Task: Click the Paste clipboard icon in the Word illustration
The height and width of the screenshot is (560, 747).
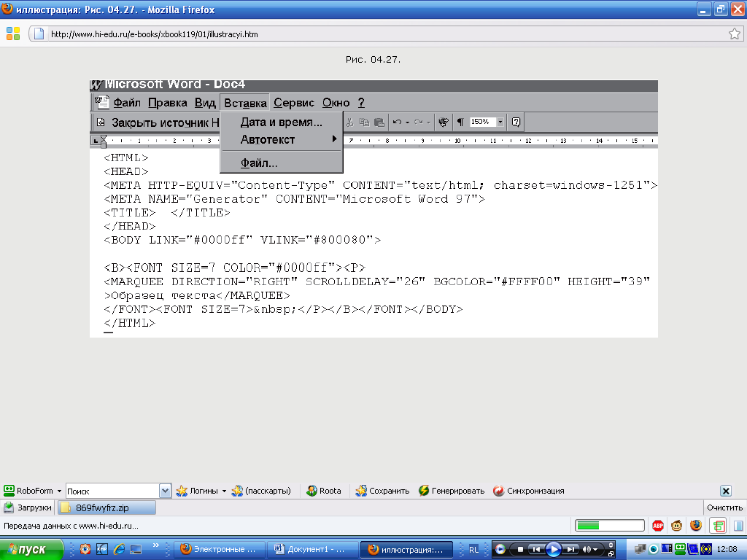Action: (379, 122)
